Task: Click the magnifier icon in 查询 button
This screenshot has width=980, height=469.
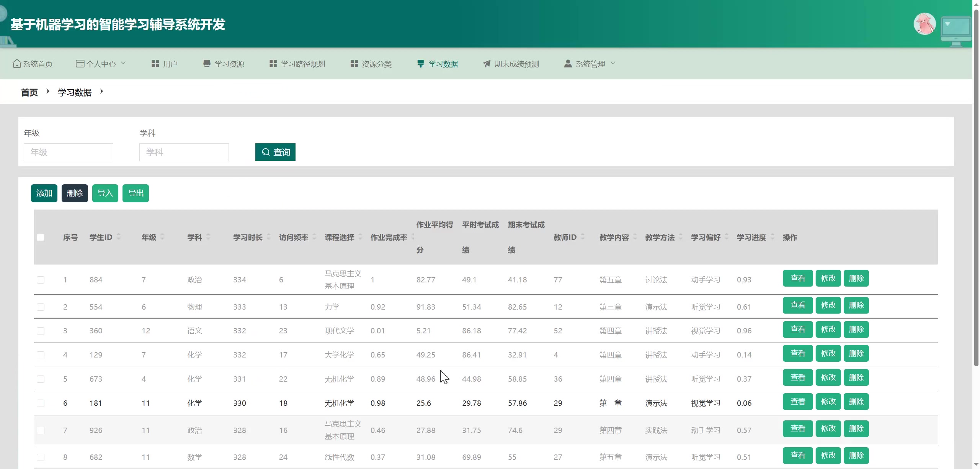Action: 266,152
